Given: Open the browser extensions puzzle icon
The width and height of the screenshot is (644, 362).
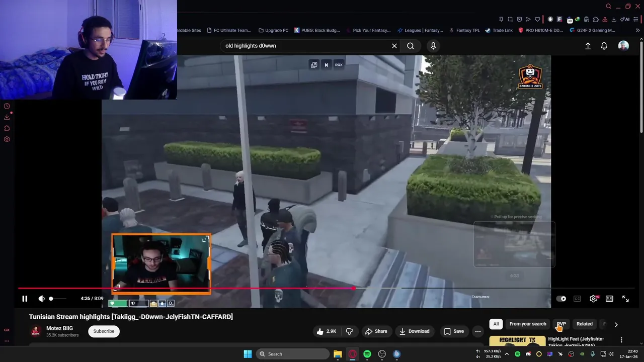Looking at the screenshot, I should [x=596, y=19].
